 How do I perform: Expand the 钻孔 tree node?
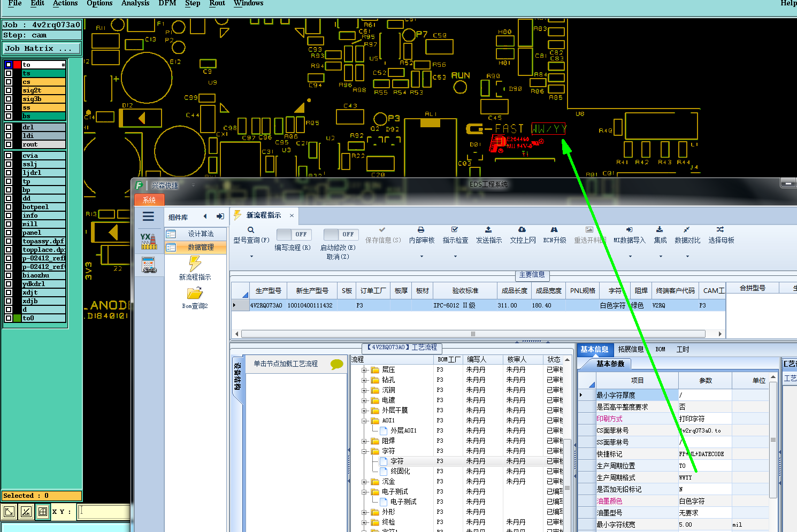point(364,380)
